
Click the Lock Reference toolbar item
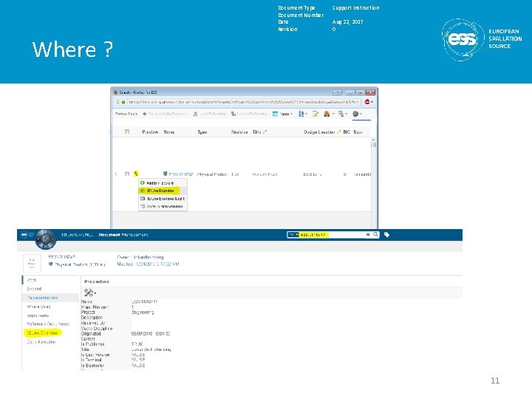[x=210, y=114]
